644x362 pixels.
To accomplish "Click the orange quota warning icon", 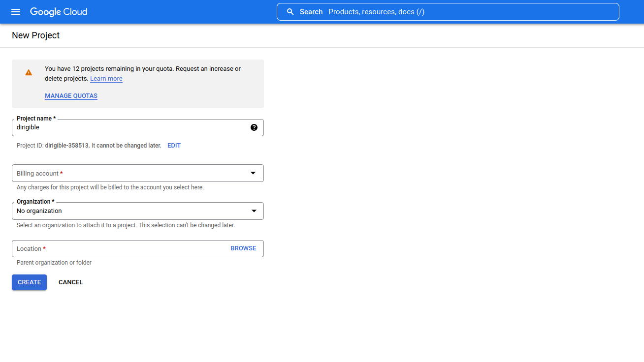I will coord(29,72).
